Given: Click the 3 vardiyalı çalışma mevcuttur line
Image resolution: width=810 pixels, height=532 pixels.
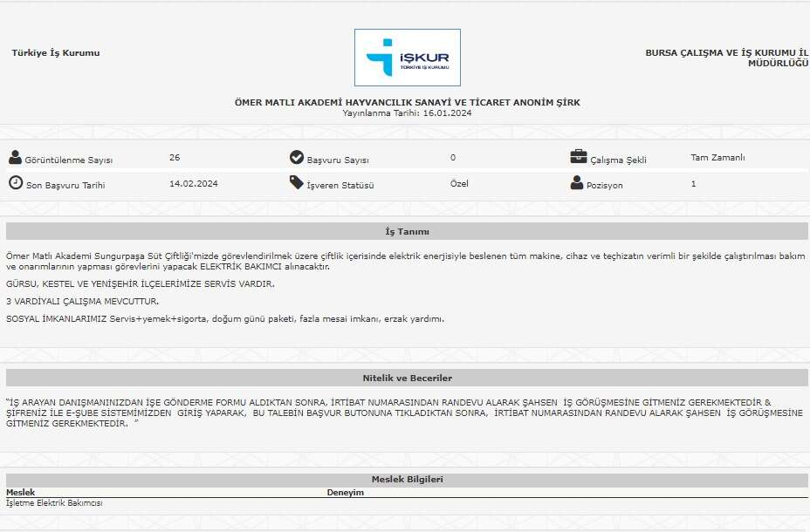Looking at the screenshot, I should (82, 301).
